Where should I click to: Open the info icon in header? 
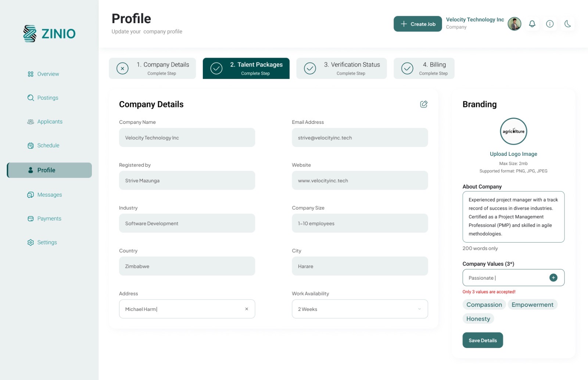pos(550,24)
